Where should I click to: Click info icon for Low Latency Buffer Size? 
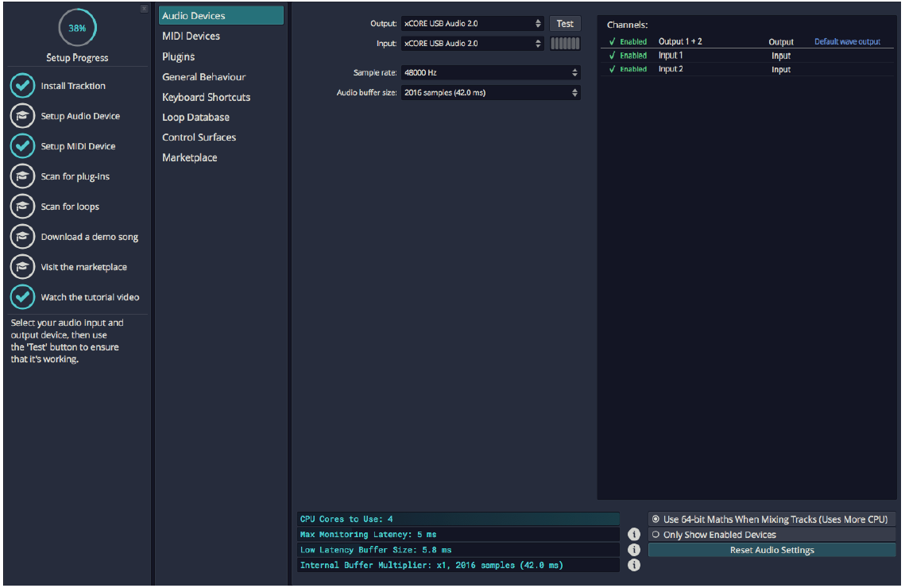[634, 550]
